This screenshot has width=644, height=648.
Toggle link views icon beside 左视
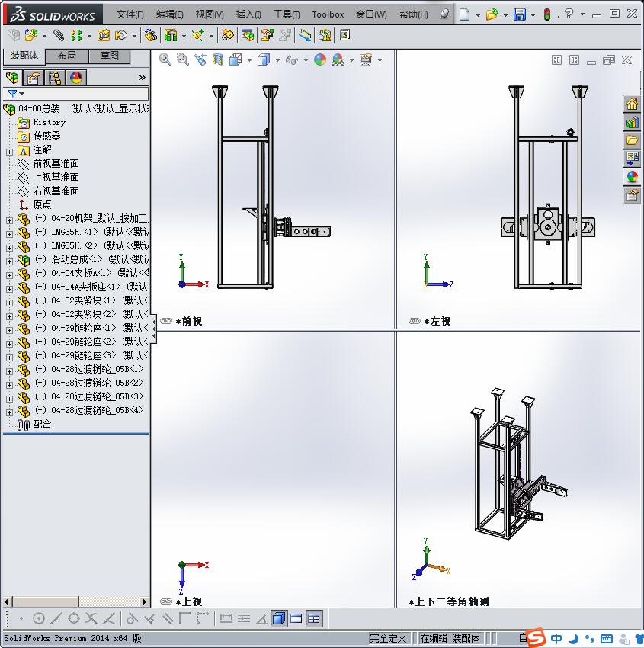pos(415,321)
